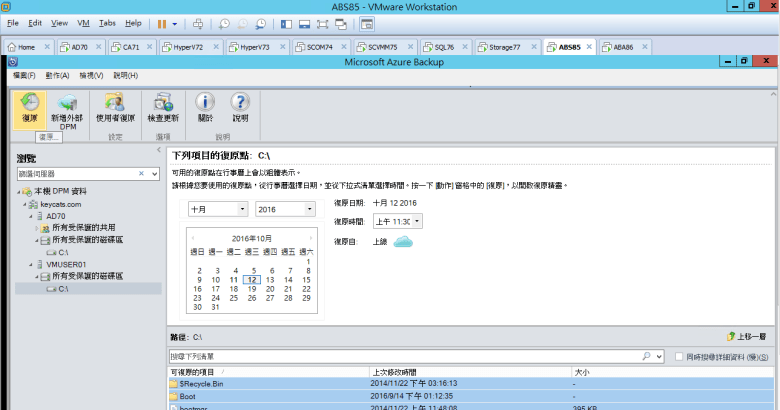Select C:\ under the AD70 node
780x410 pixels.
[x=63, y=252]
